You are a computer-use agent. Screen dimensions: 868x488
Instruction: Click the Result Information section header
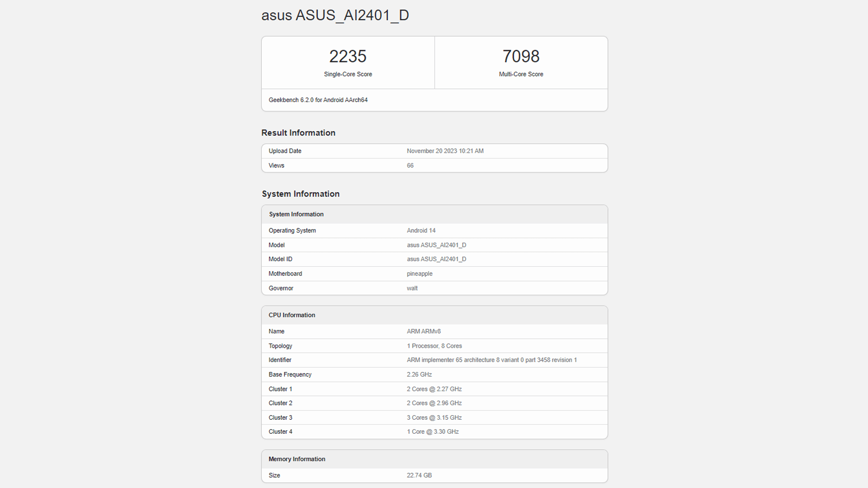tap(298, 132)
